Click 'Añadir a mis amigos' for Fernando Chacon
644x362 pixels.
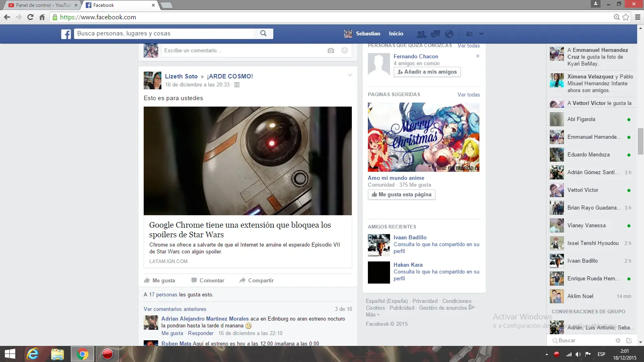427,72
